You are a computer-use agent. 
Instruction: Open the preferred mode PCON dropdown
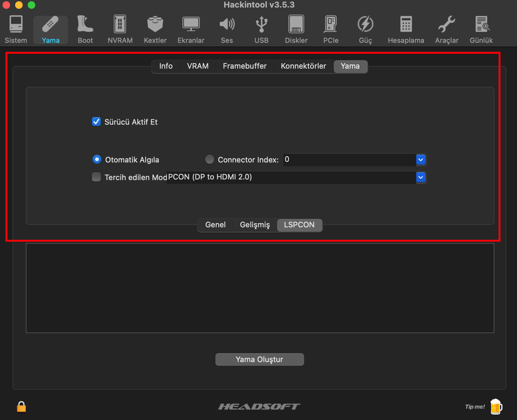[421, 178]
